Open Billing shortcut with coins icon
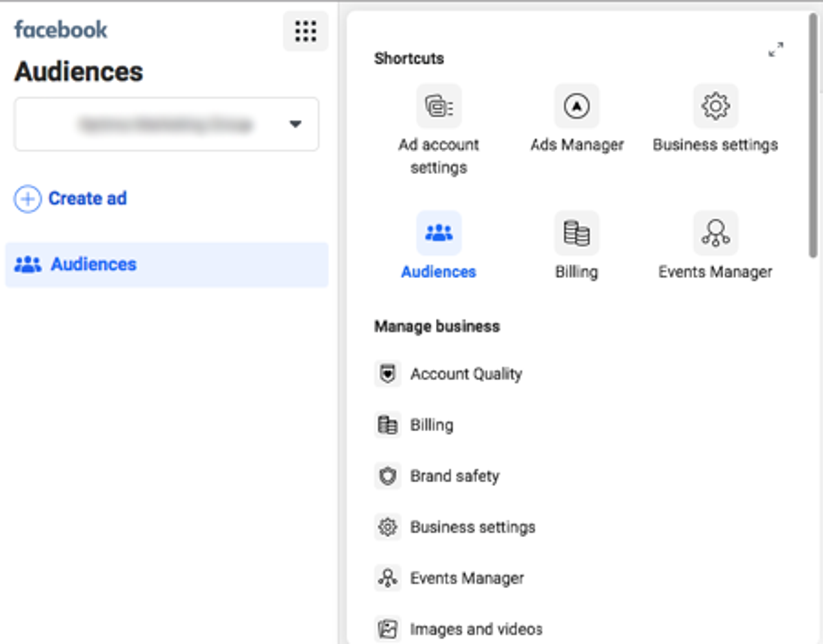 [x=576, y=233]
